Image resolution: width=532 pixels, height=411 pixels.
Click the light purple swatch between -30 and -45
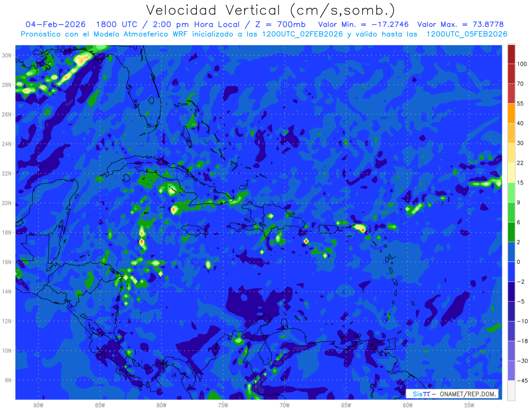click(x=511, y=371)
